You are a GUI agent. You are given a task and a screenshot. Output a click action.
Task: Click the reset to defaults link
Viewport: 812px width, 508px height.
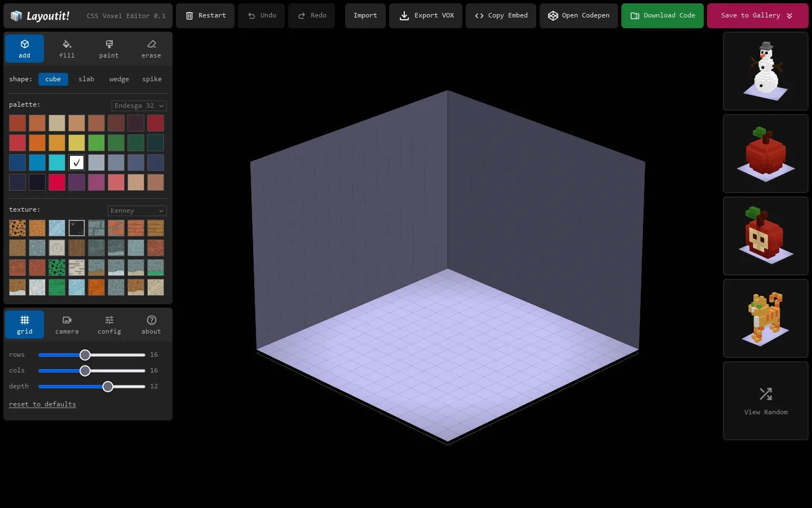coord(42,404)
